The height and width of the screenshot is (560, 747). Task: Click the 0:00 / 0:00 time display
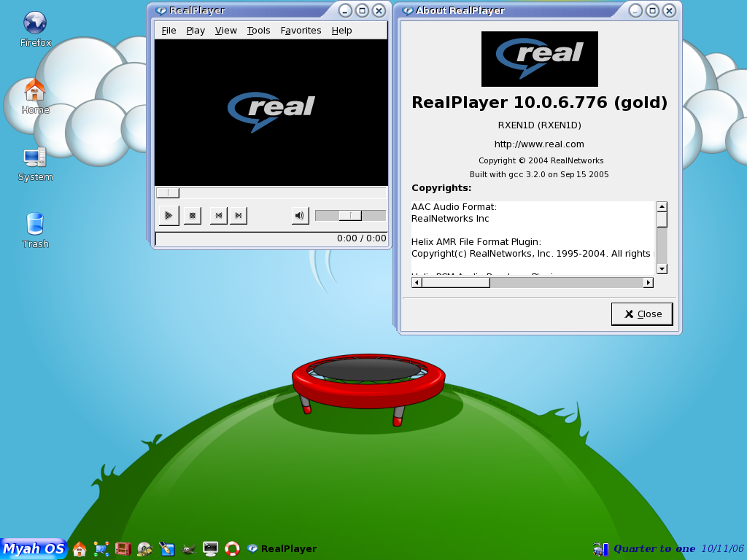[x=362, y=238]
